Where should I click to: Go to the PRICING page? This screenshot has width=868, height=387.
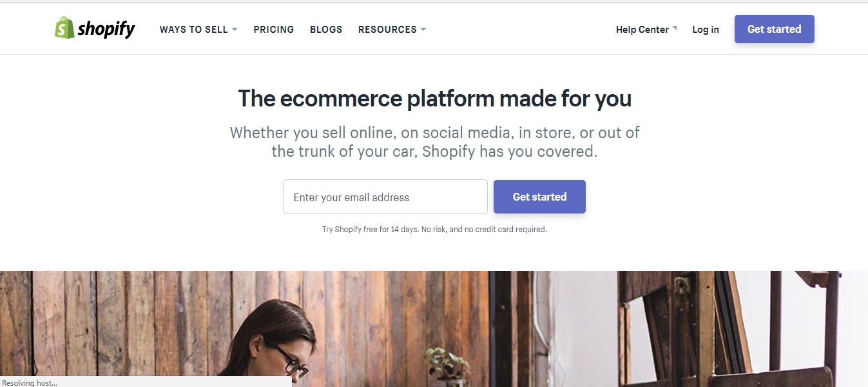273,30
